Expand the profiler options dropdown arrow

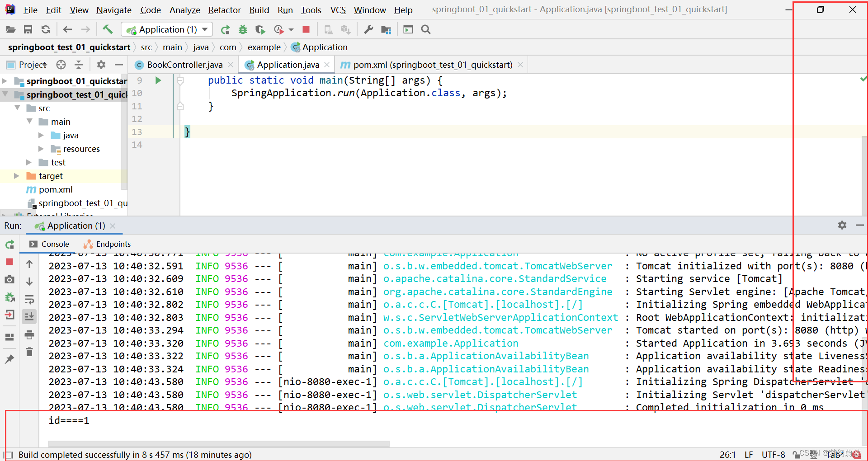[x=291, y=29]
